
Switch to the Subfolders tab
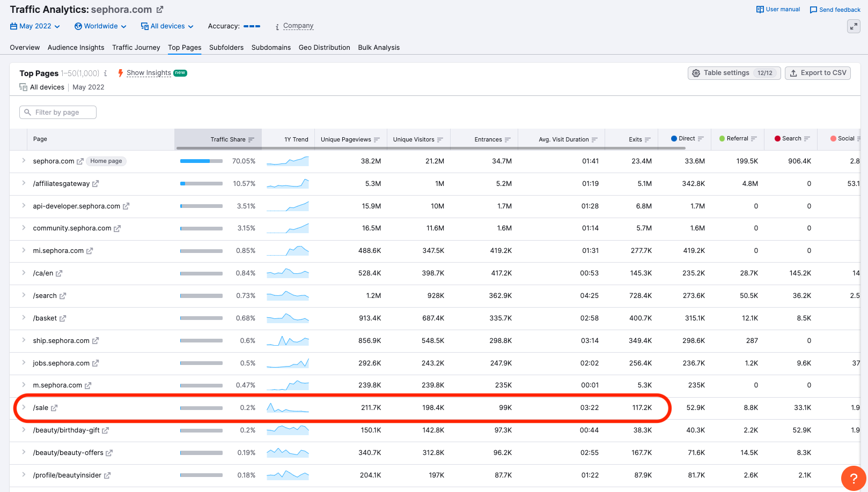point(226,48)
